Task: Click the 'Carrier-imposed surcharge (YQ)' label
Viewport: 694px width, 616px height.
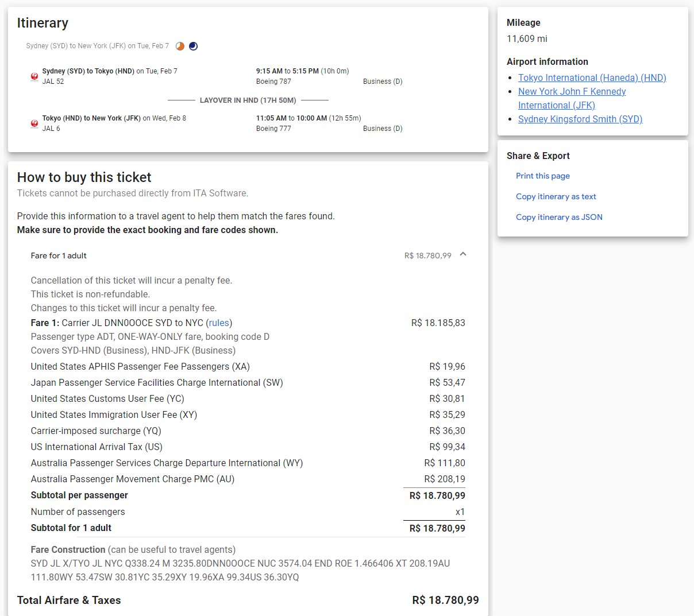Action: [x=96, y=431]
